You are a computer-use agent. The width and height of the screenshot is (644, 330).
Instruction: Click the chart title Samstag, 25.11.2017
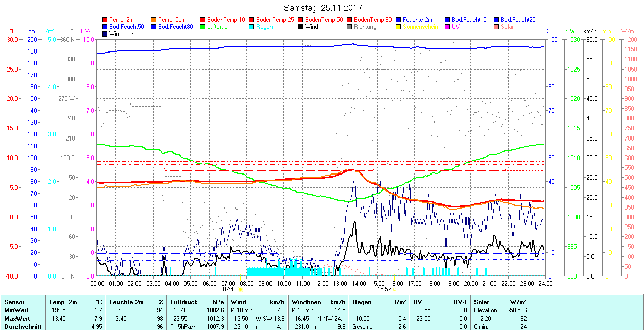[323, 8]
